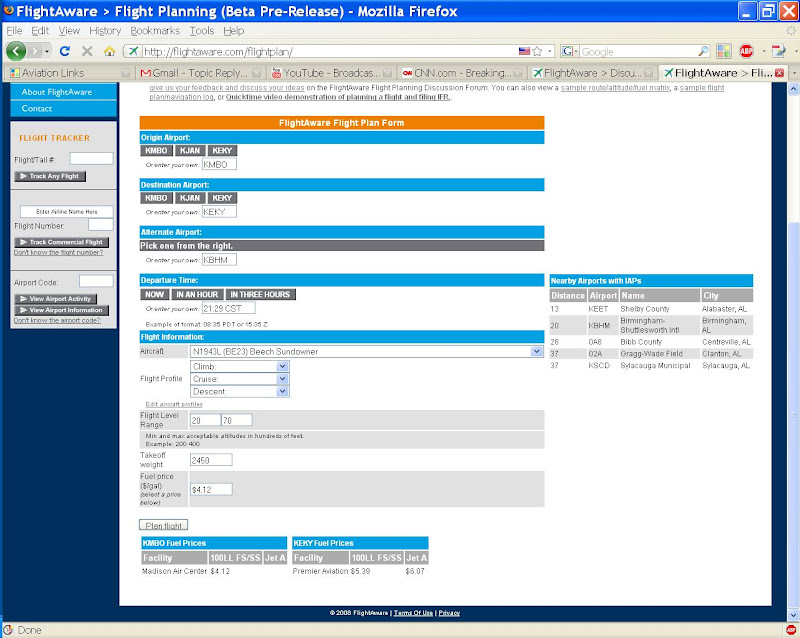Click the Google search engine icon
The height and width of the screenshot is (638, 800).
(x=567, y=51)
